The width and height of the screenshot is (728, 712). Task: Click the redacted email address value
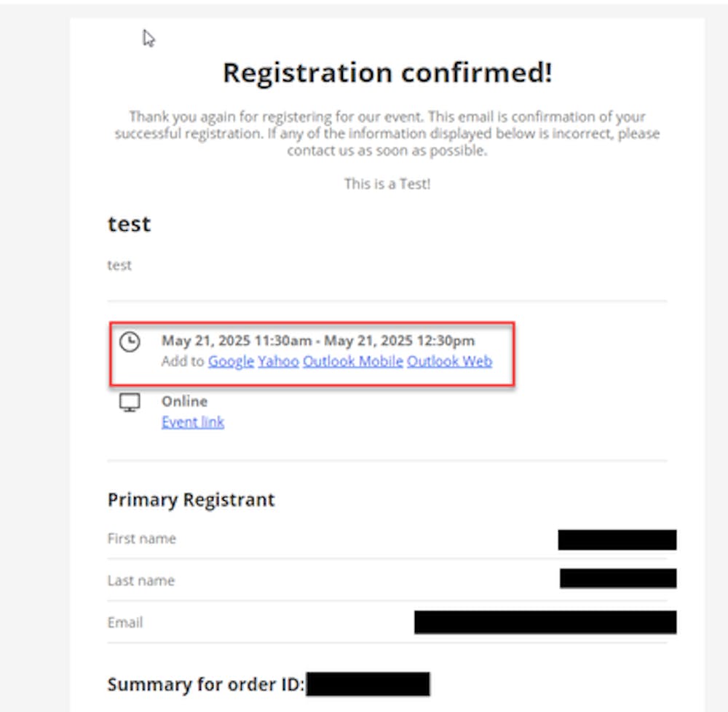545,622
